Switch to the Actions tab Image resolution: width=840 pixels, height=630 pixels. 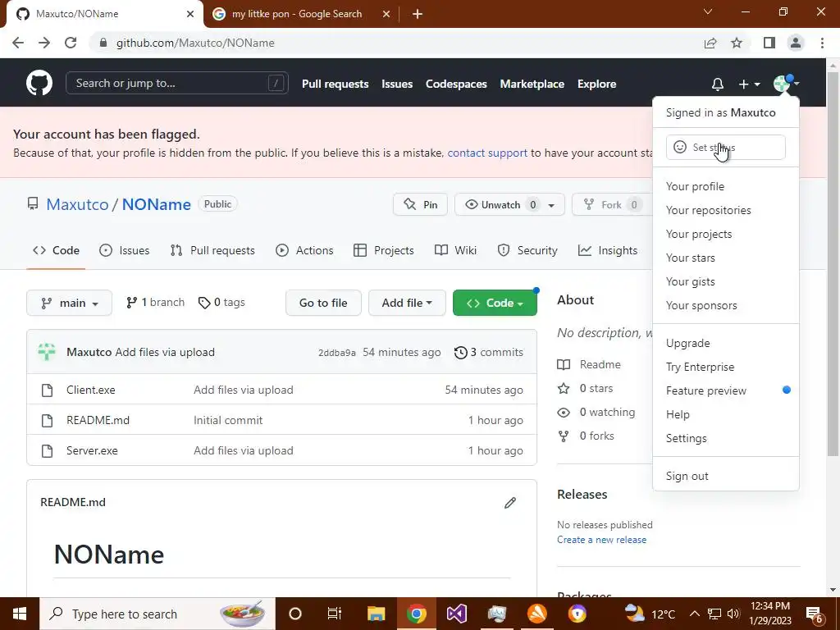tap(304, 251)
